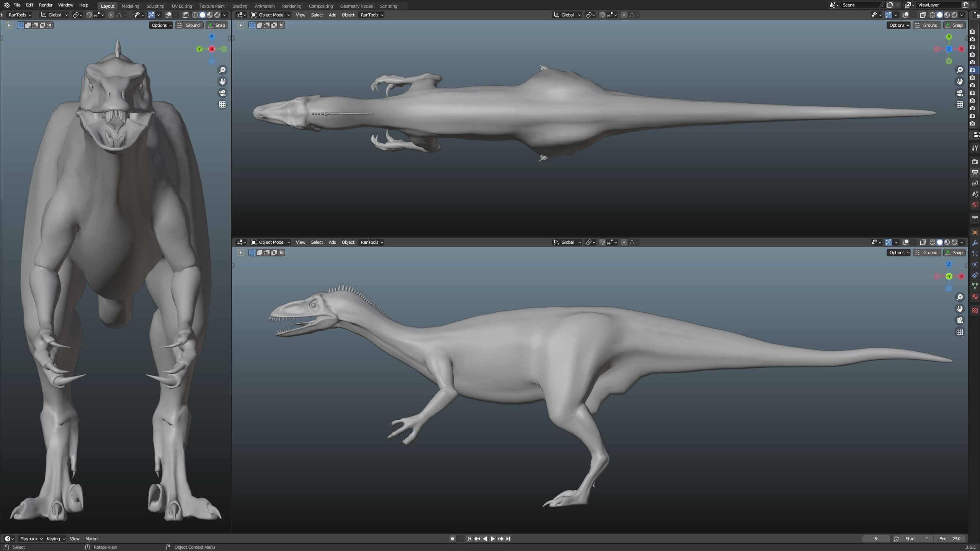Add a new workspace with plus button
Screen dimensions: 980x551
coord(405,6)
